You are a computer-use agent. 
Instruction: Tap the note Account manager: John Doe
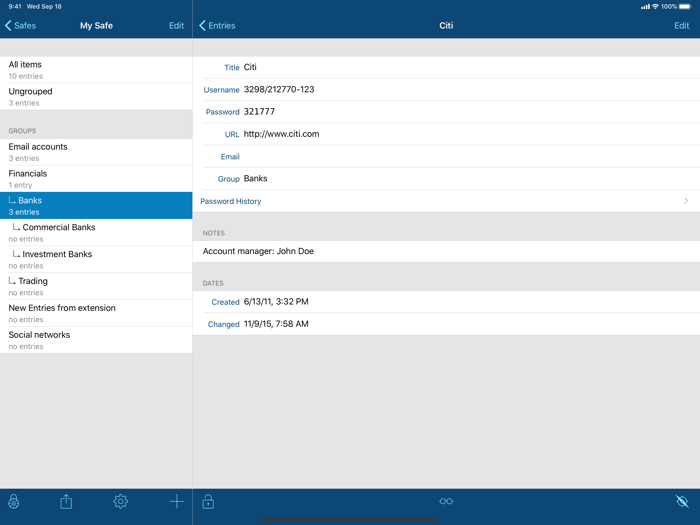pos(258,251)
